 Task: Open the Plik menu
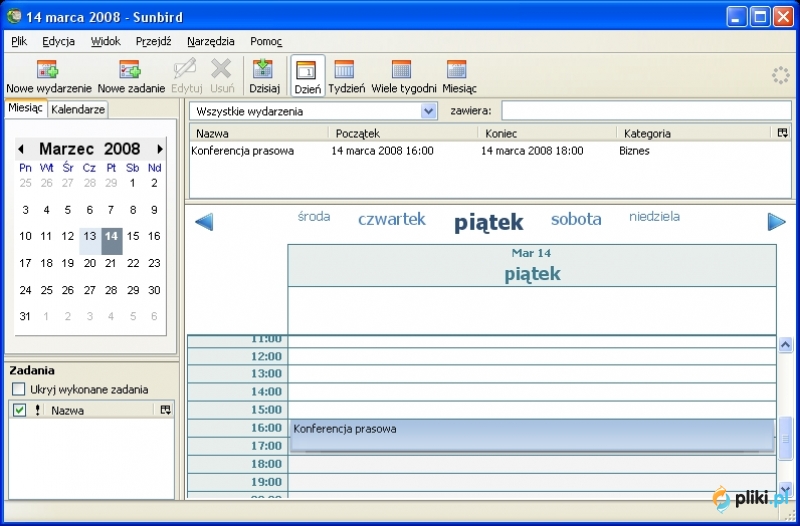pos(19,41)
